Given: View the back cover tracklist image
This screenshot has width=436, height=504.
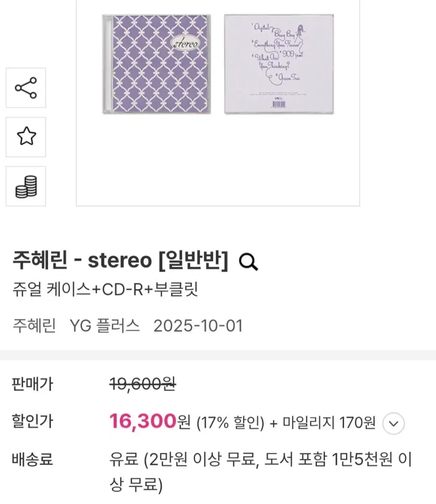Looking at the screenshot, I should (278, 64).
